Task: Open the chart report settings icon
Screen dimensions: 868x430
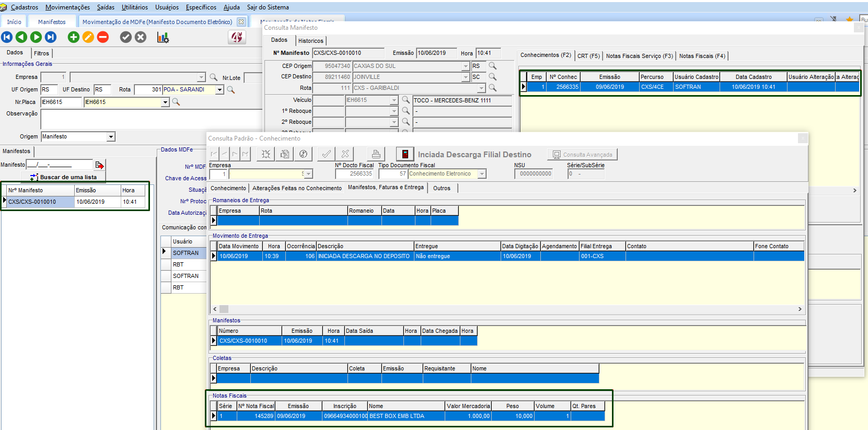Action: (163, 37)
